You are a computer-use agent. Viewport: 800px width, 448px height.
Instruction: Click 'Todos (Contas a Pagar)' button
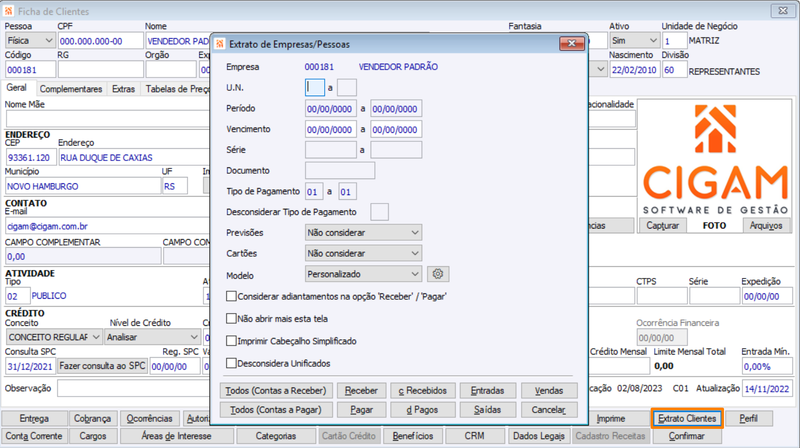coord(276,410)
